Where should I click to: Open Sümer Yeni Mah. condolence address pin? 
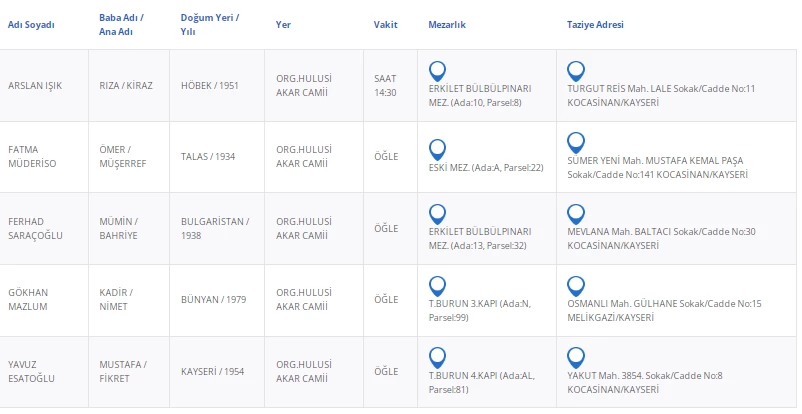pyautogui.click(x=575, y=142)
